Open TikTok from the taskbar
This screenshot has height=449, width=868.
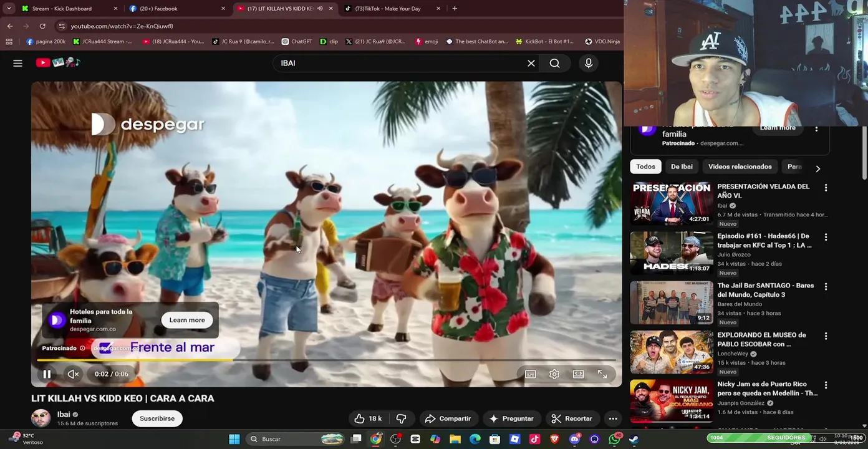point(534,439)
